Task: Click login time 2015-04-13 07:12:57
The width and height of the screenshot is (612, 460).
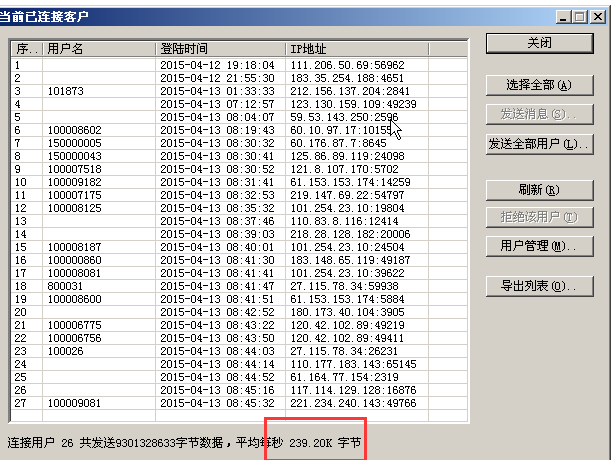Action: point(217,104)
